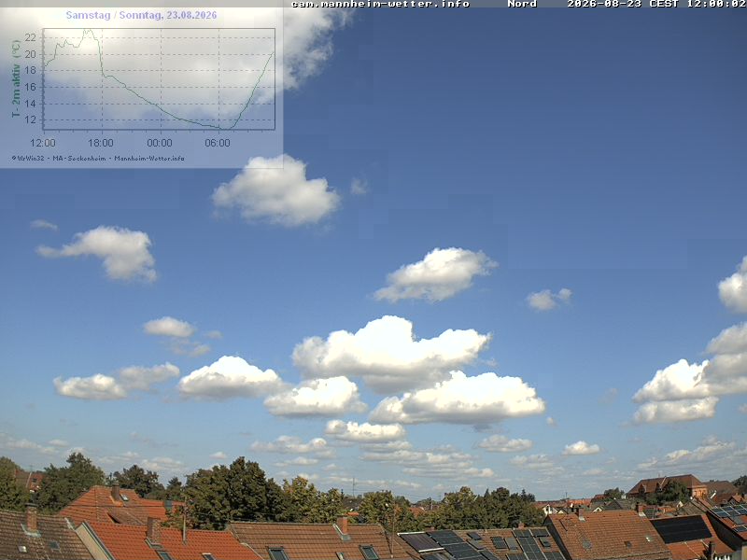Screen dimensions: 747x560
Task: Click the 22 temperature axis value
Action: (31, 37)
